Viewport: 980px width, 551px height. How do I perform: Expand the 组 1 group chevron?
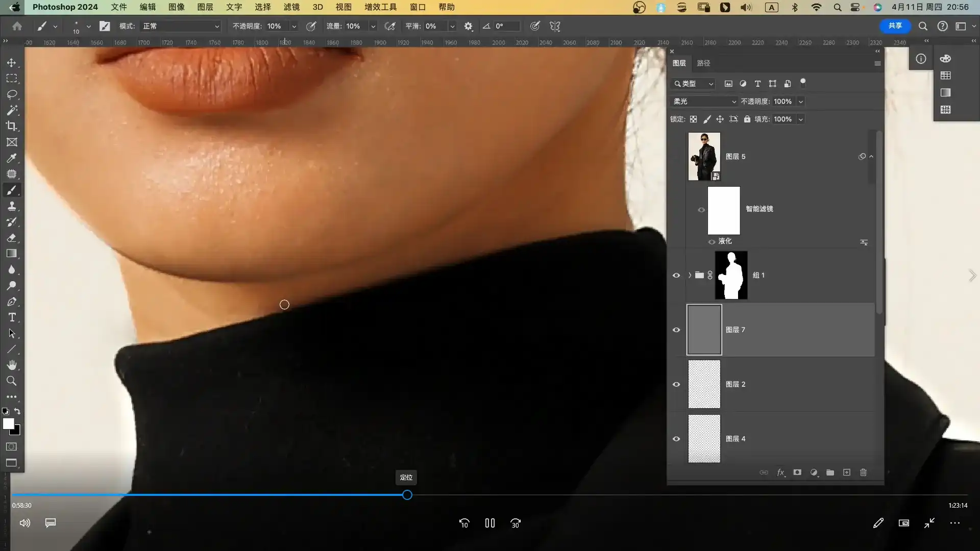point(690,275)
